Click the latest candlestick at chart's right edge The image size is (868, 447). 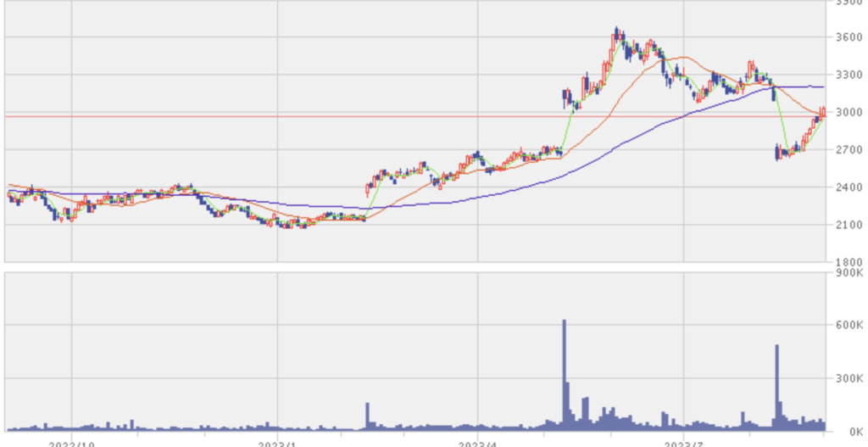(x=822, y=112)
